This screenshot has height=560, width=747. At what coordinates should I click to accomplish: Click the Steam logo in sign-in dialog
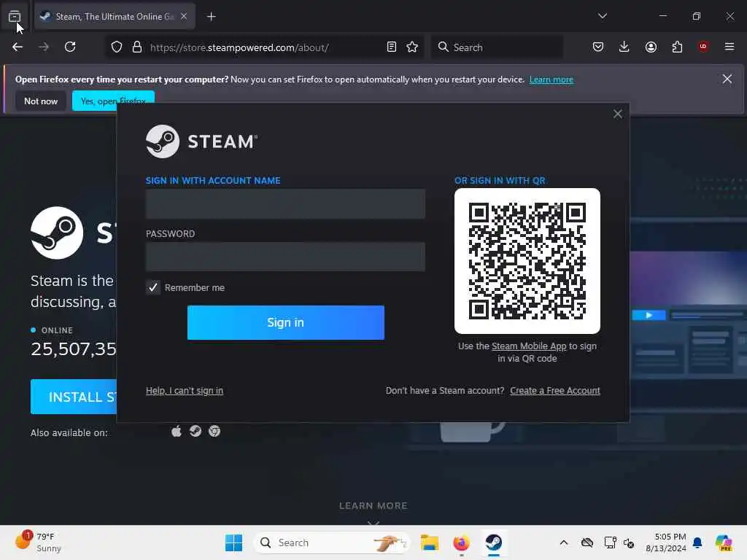pos(201,141)
